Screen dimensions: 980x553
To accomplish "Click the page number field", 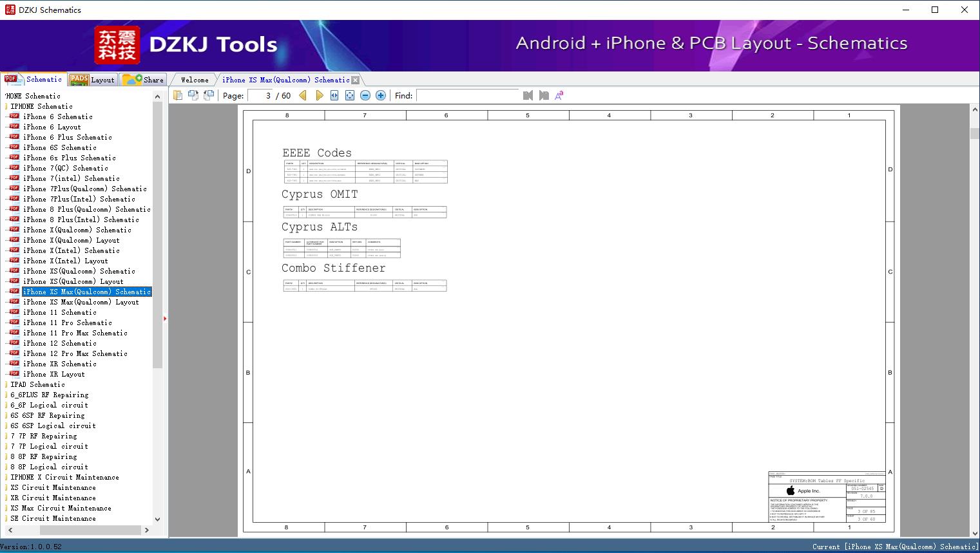I will click(260, 95).
